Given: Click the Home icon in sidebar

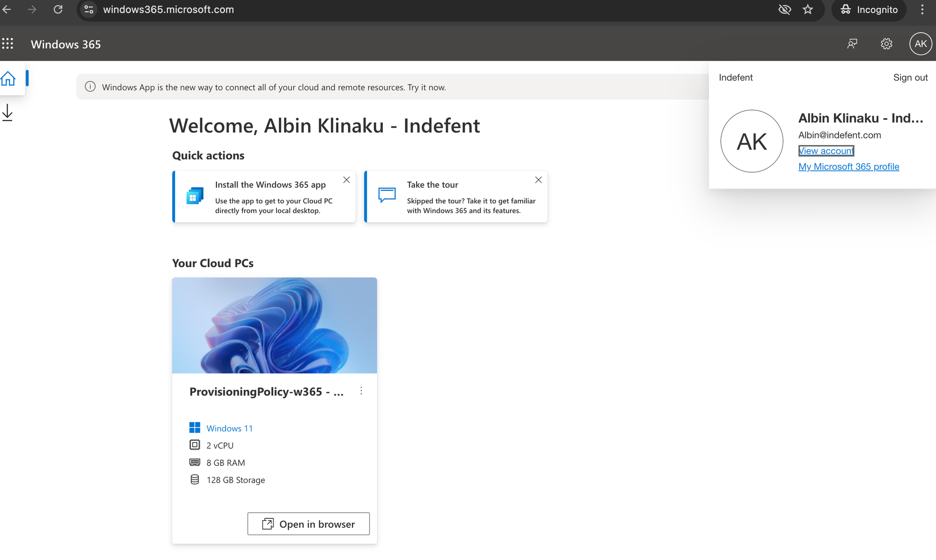Looking at the screenshot, I should tap(8, 79).
